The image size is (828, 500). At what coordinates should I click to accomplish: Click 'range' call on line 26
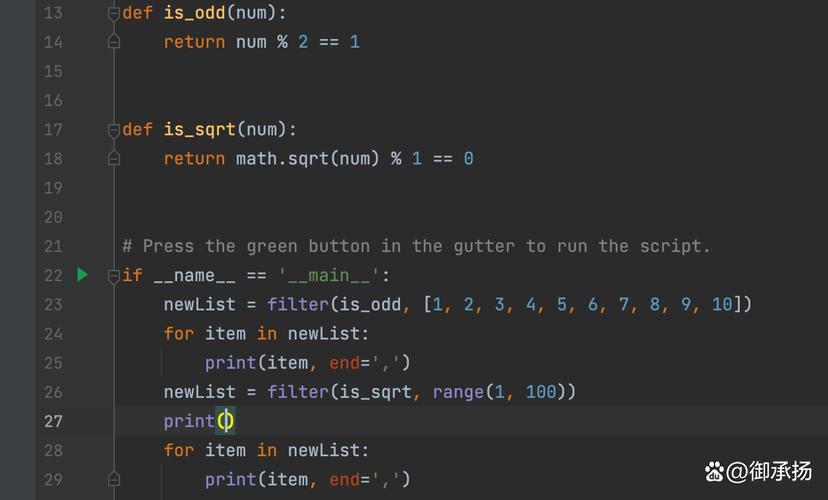click(458, 392)
